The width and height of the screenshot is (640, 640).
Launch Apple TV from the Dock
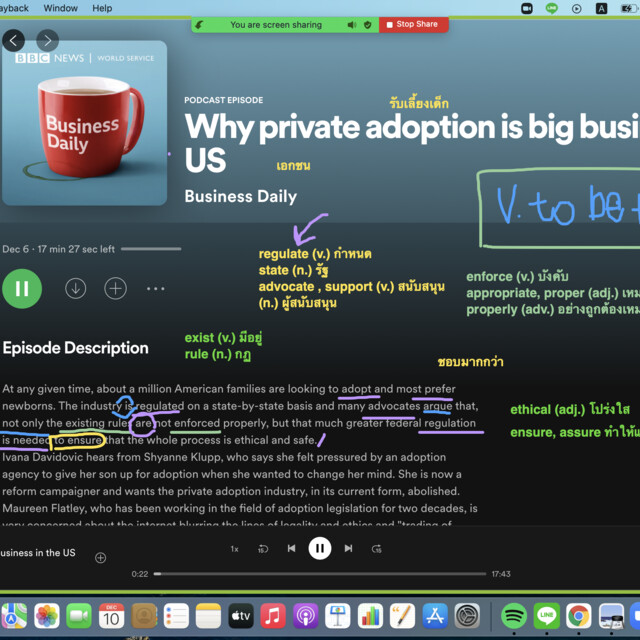click(241, 616)
